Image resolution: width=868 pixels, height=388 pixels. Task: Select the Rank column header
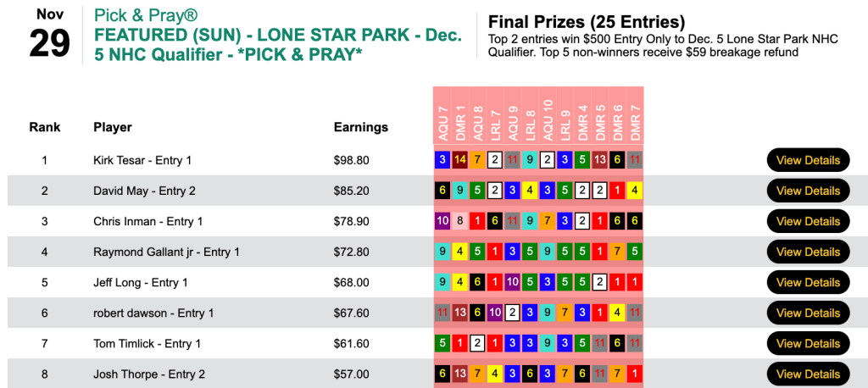point(45,127)
